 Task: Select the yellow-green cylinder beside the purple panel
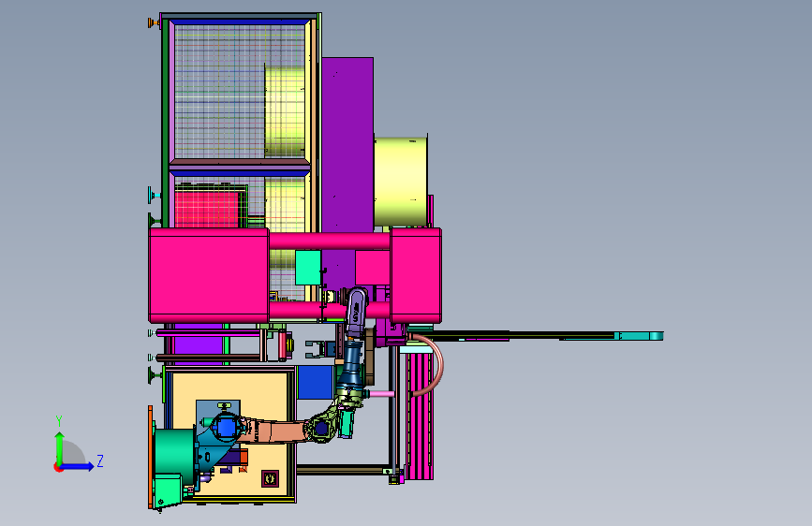(401, 182)
